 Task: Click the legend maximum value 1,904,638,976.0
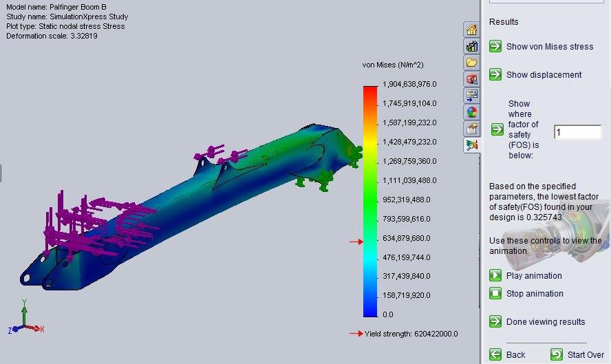click(x=409, y=84)
